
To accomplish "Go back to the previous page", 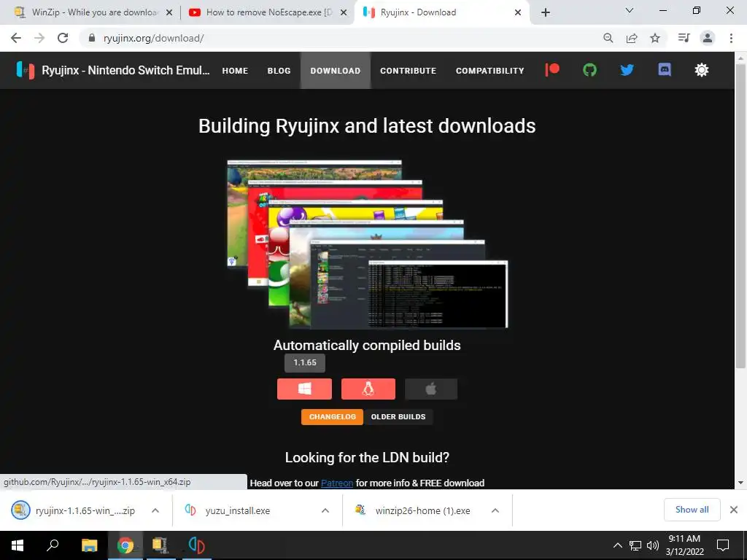I will (16, 38).
